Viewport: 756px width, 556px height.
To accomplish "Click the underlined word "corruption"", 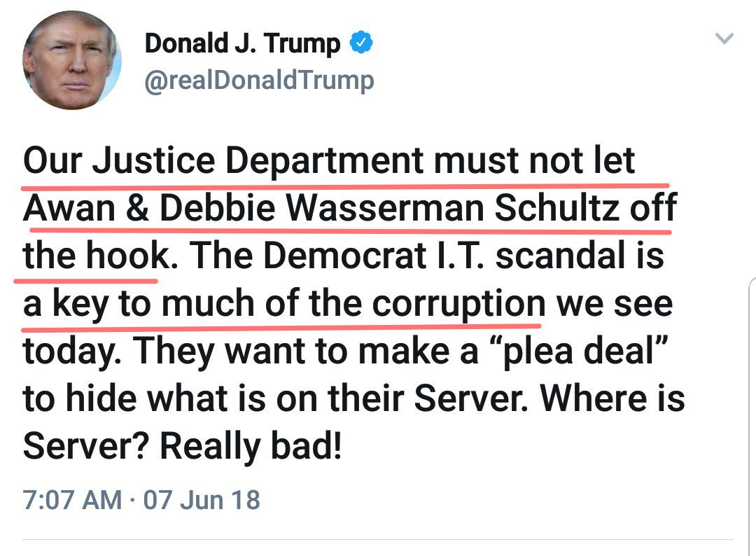I will (x=458, y=304).
